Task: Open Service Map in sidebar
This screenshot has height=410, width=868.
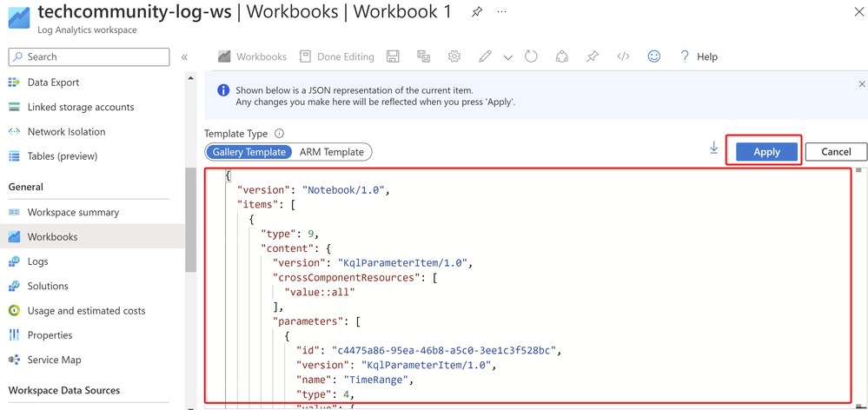Action: 54,360
